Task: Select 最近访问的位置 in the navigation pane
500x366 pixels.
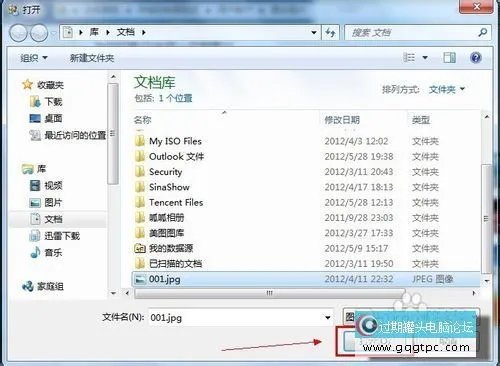Action: point(75,135)
